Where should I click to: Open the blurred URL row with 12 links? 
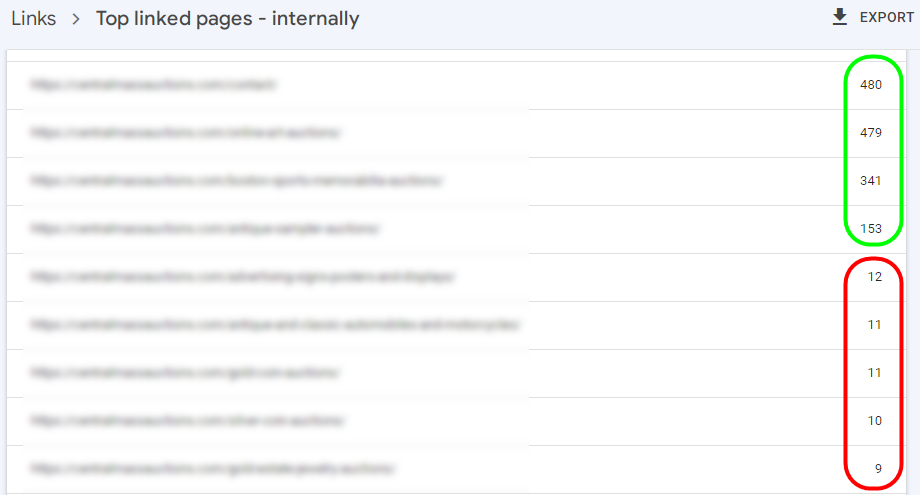(456, 277)
